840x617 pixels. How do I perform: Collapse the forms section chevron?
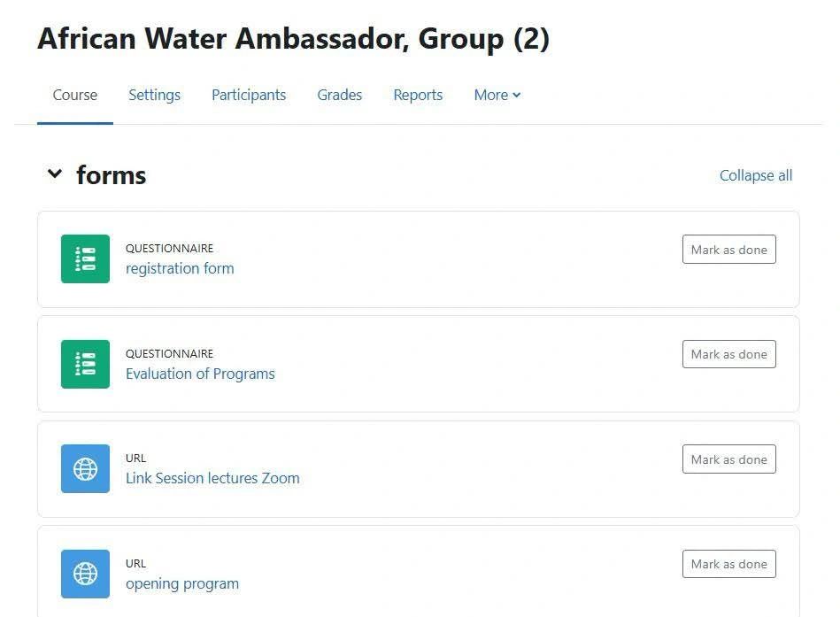click(x=55, y=174)
